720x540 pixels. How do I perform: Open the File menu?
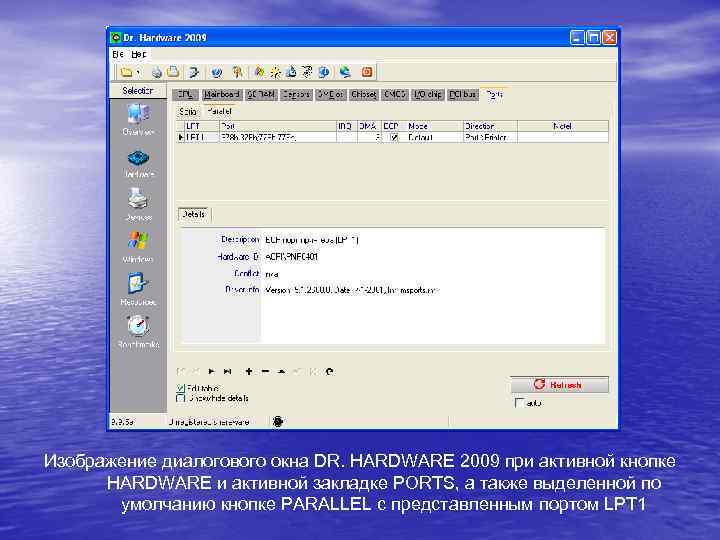coord(118,54)
